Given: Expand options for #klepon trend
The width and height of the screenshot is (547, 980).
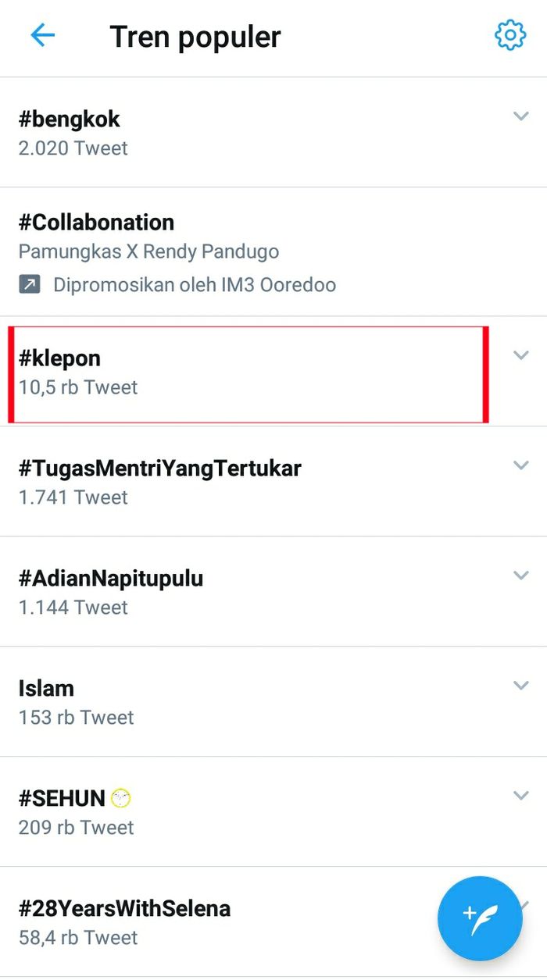Looking at the screenshot, I should (521, 355).
